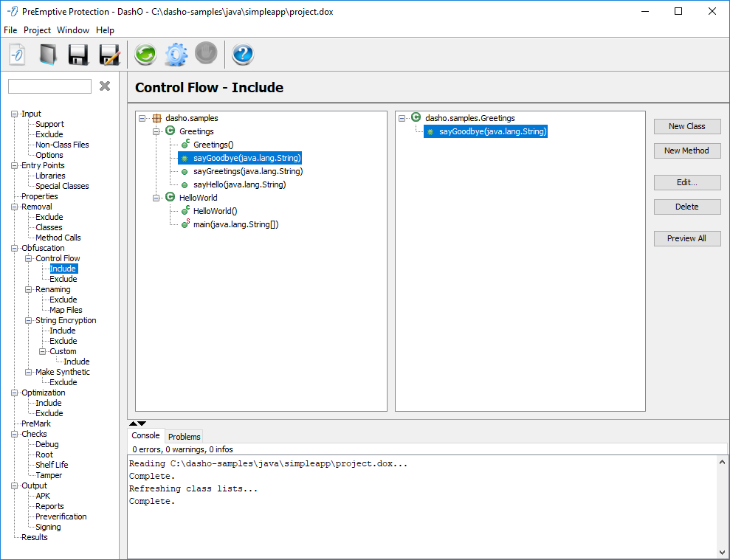Select sayHello(java.lang.String) method in tree
This screenshot has height=560, width=730.
(x=239, y=184)
